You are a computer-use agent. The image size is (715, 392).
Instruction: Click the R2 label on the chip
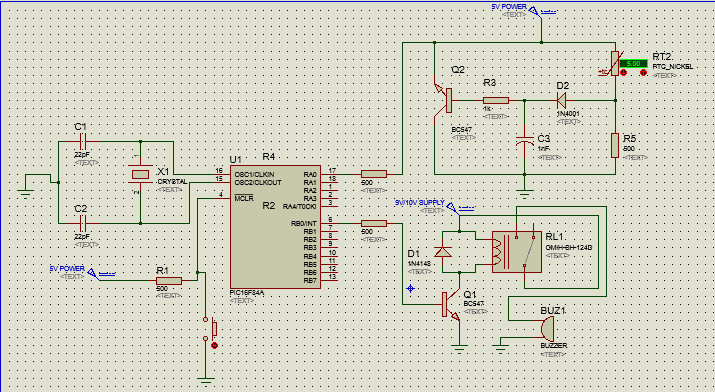coord(269,206)
